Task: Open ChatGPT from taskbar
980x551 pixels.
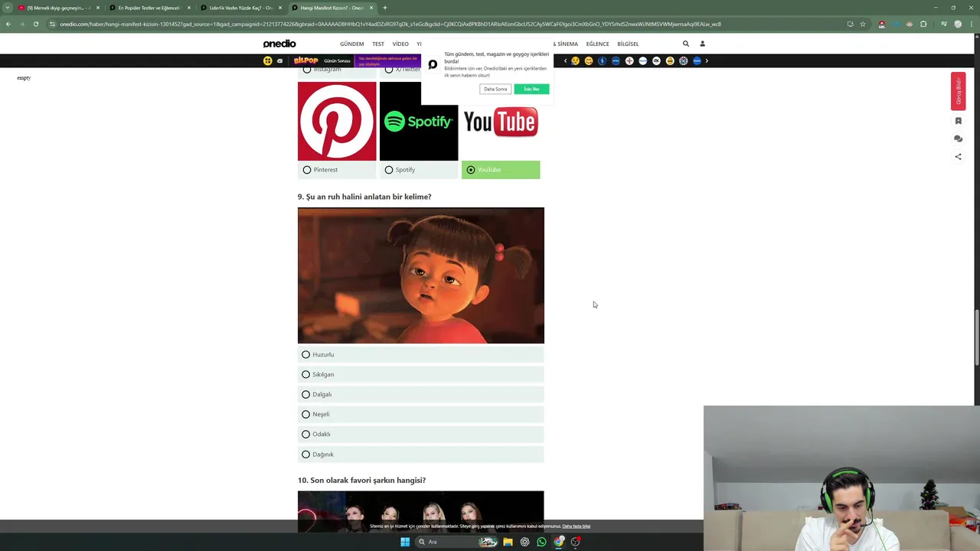Action: 524,542
